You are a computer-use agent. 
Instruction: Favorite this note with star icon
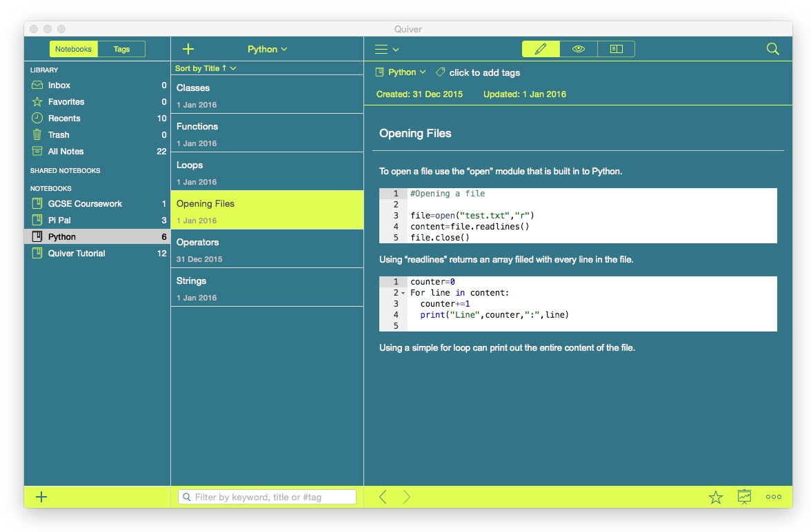point(716,498)
